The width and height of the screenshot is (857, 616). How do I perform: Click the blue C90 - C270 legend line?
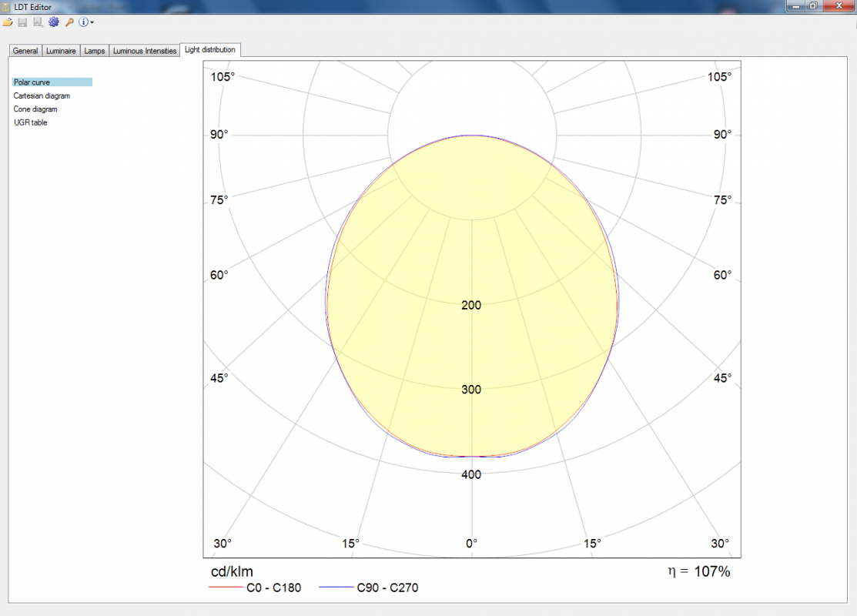click(x=336, y=588)
